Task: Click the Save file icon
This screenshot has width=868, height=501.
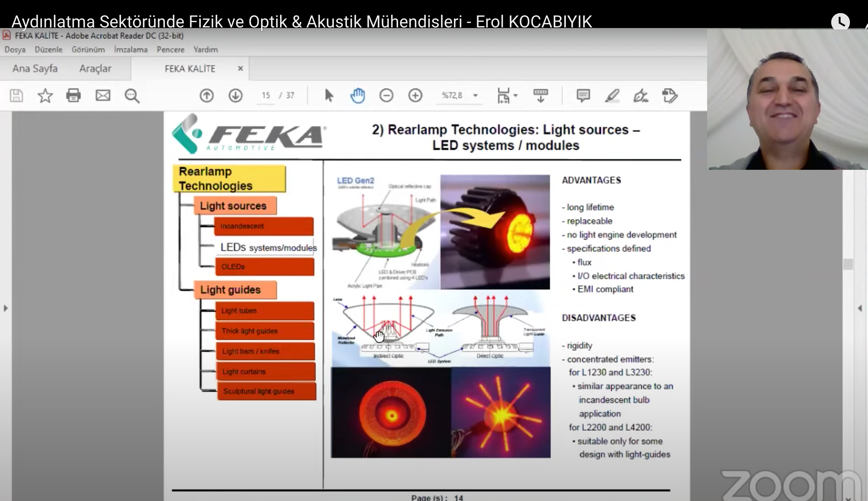Action: 16,96
